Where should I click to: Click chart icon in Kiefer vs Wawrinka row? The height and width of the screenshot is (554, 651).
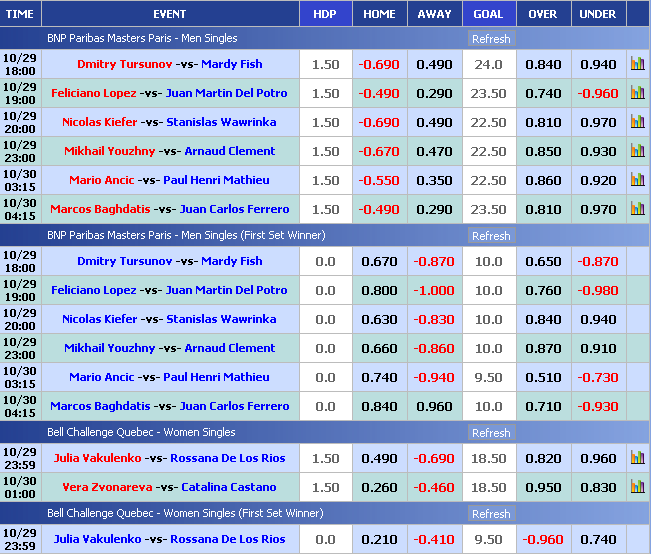(637, 122)
